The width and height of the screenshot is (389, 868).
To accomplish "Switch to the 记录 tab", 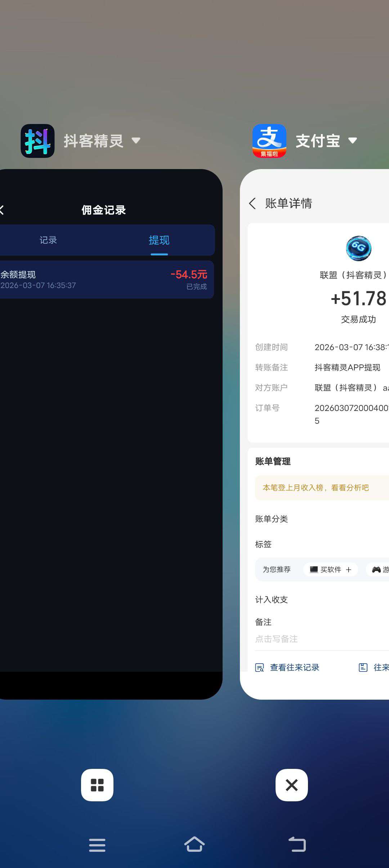I will click(48, 240).
